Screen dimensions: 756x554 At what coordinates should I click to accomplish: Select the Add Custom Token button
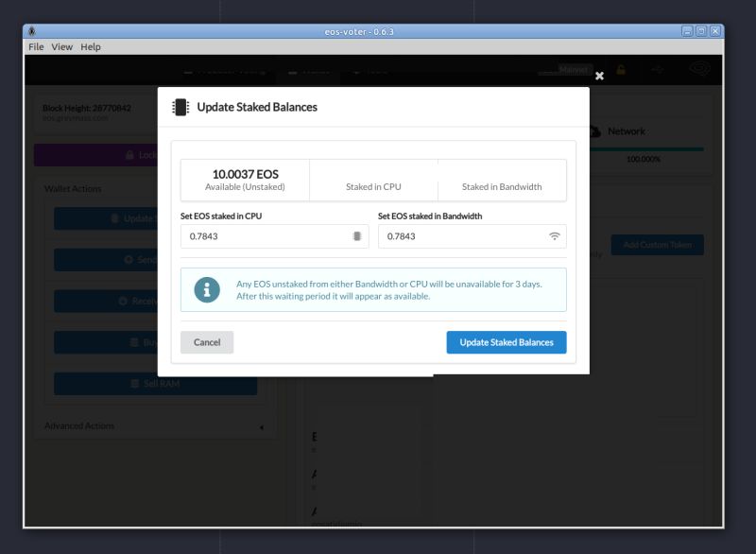[659, 244]
